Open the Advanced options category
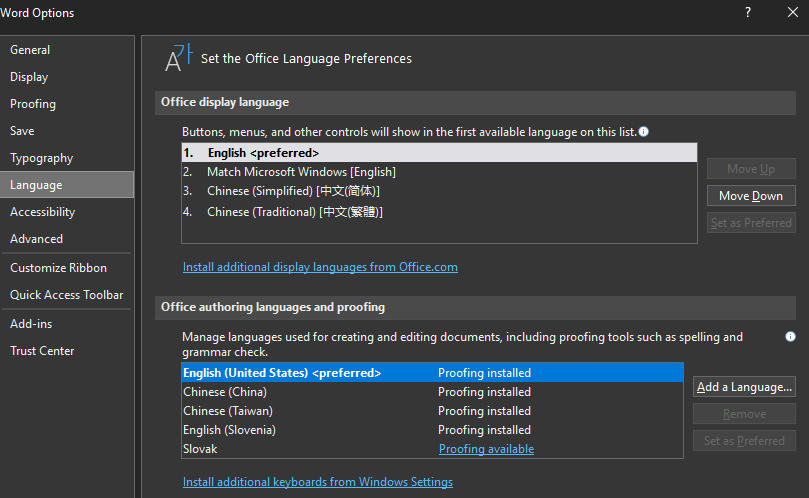Image resolution: width=809 pixels, height=498 pixels. click(67, 239)
